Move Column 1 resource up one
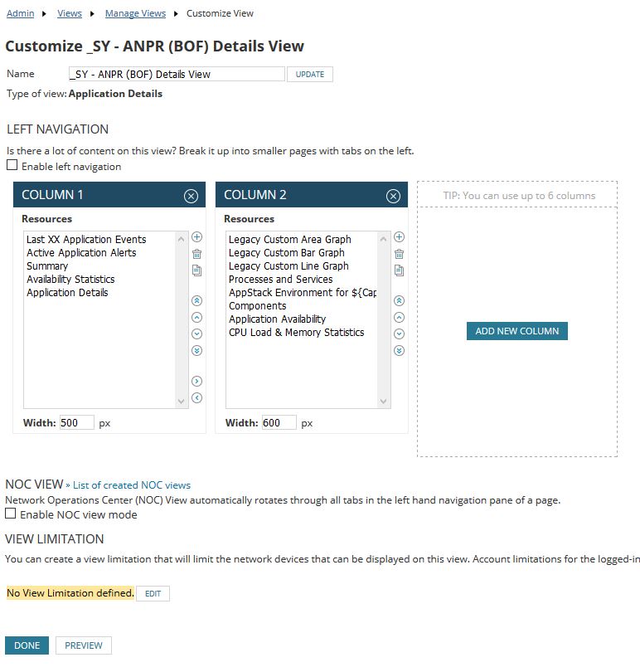 (196, 317)
